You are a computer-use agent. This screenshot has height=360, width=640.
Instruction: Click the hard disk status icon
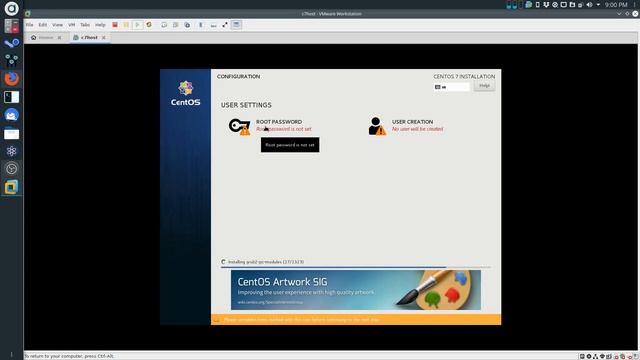582,356
